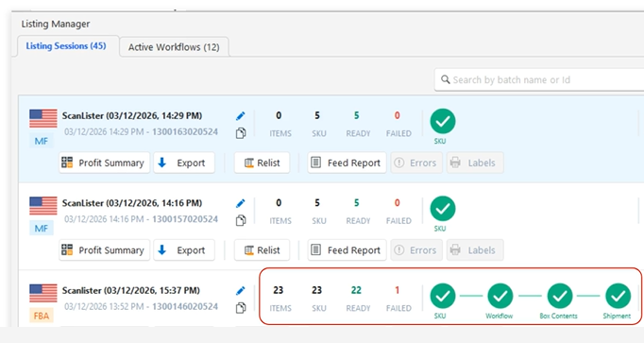The image size is (644, 343).
Task: Click the MF badge of 14:16 PM session
Action: coord(41,229)
